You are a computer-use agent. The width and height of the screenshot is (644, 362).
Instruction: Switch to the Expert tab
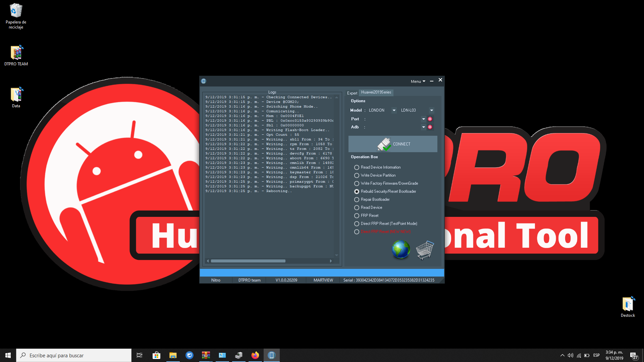point(352,93)
